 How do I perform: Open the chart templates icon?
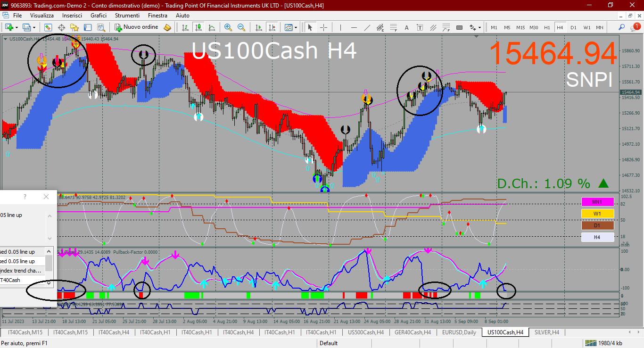click(288, 27)
